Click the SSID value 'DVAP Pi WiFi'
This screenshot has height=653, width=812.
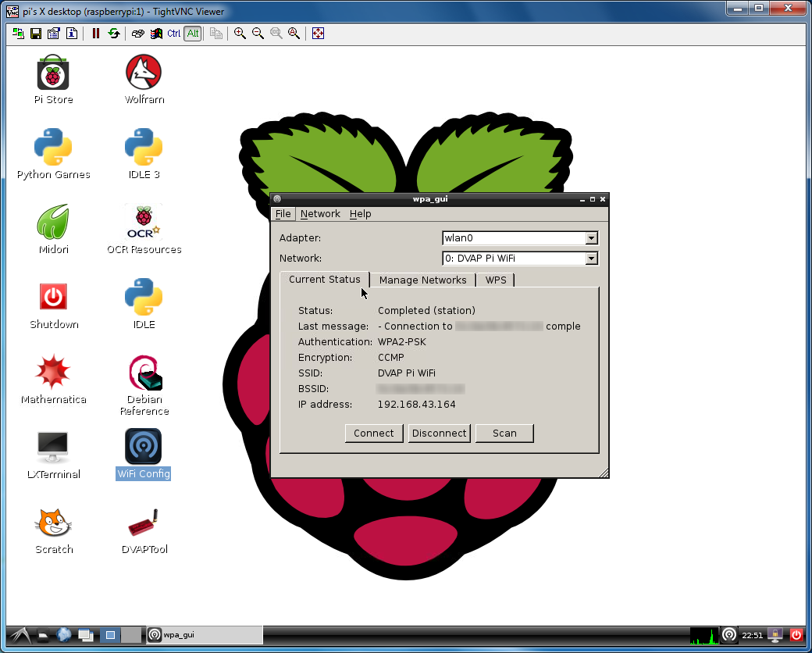(x=407, y=373)
